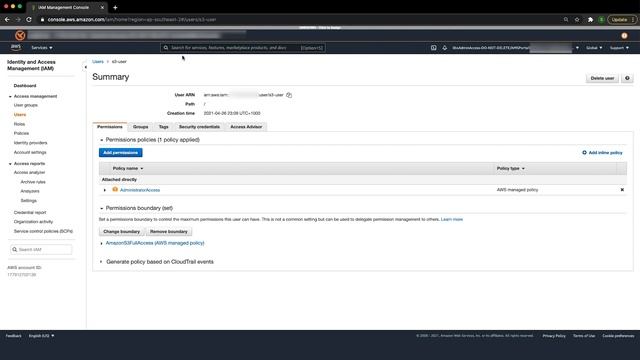640x360 pixels.
Task: Open Roles in sidebar
Action: [x=19, y=124]
